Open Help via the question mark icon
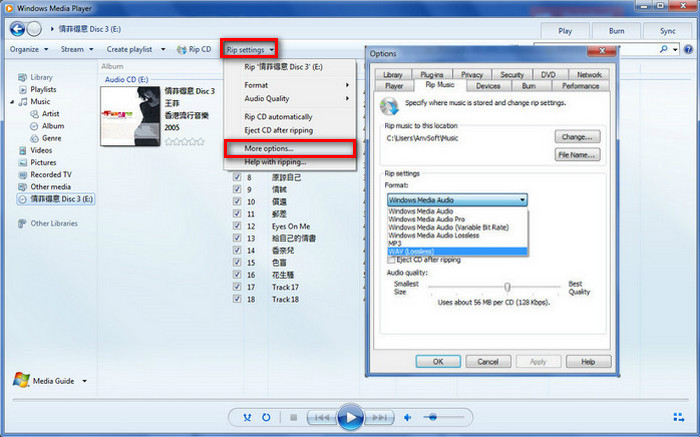This screenshot has height=437, width=700. coord(688,50)
